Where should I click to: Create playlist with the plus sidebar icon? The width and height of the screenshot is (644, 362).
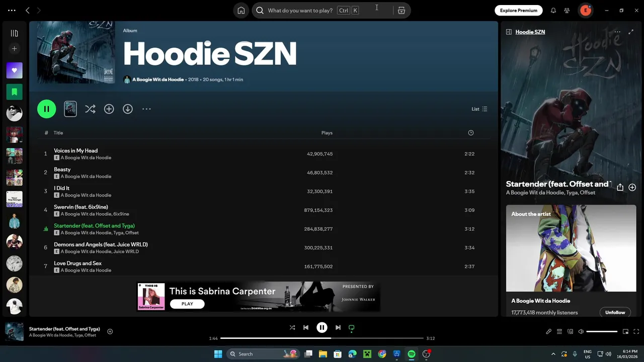pos(14,49)
